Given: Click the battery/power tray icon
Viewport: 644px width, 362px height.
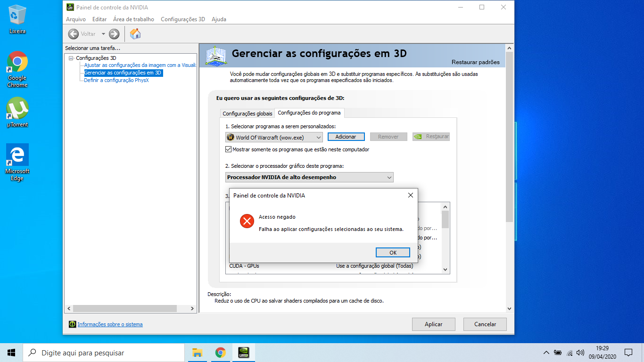Looking at the screenshot, I should (x=558, y=353).
